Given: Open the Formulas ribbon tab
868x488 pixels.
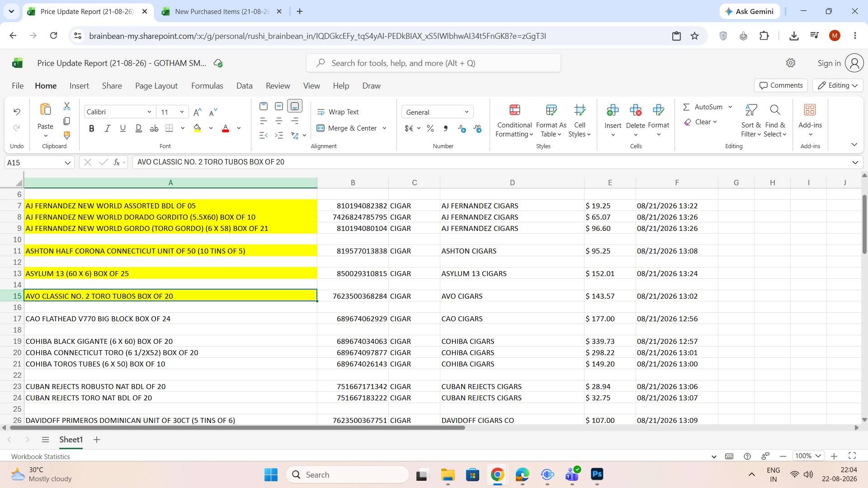Looking at the screenshot, I should coord(207,86).
